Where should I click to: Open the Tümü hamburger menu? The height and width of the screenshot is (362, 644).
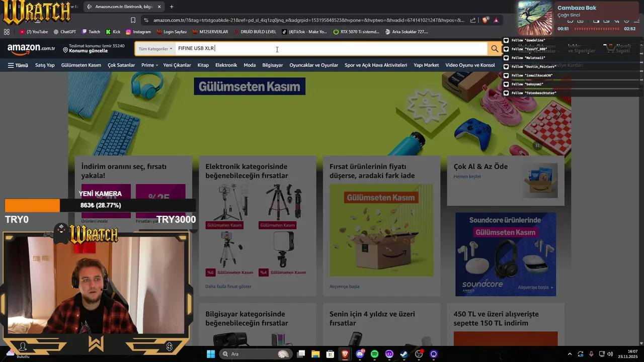(x=18, y=65)
